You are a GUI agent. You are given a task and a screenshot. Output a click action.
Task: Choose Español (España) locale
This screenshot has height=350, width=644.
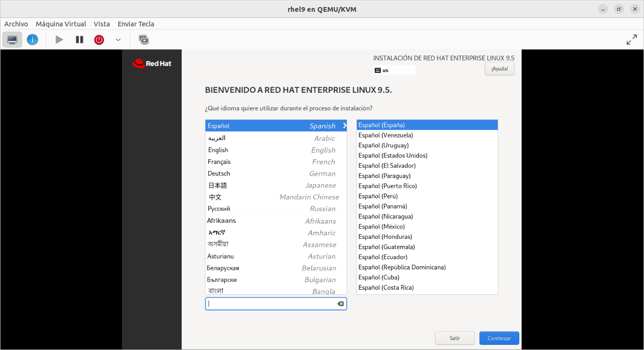pyautogui.click(x=427, y=125)
